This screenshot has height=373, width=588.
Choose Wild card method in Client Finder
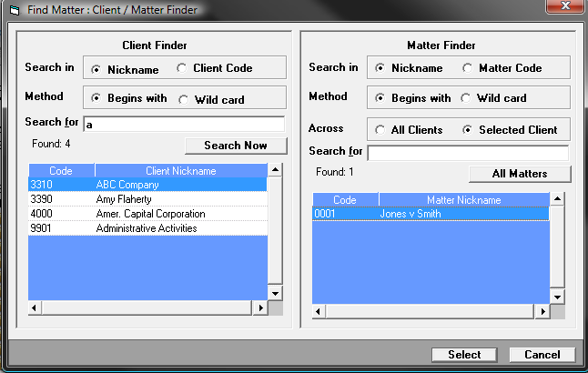coord(183,99)
